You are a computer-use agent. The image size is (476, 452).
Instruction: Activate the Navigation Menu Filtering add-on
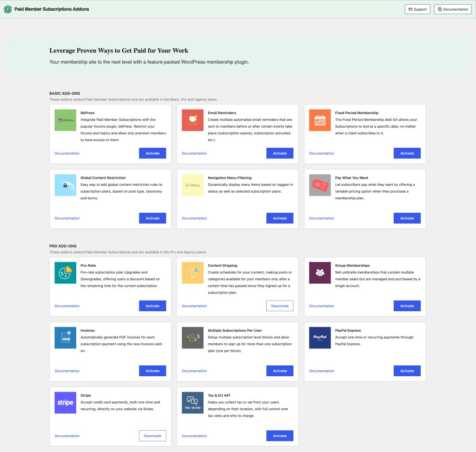coord(280,218)
